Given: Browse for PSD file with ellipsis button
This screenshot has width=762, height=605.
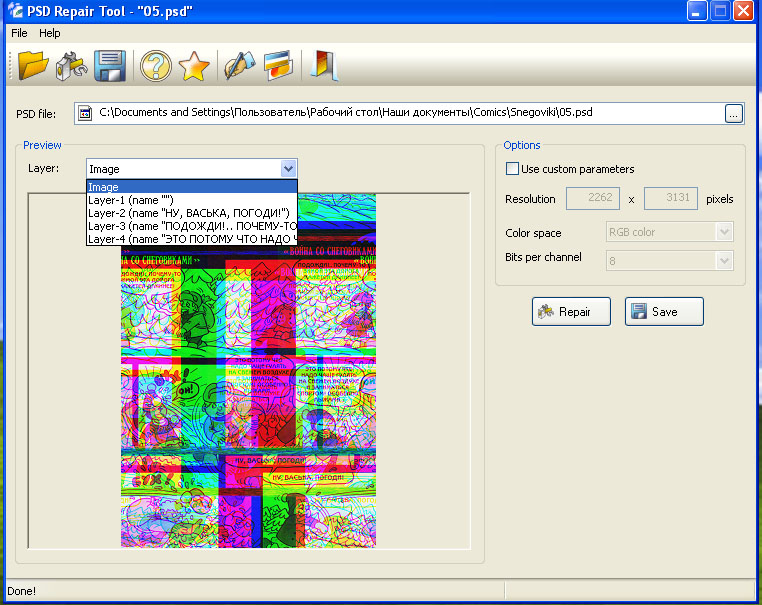Looking at the screenshot, I should [x=734, y=114].
